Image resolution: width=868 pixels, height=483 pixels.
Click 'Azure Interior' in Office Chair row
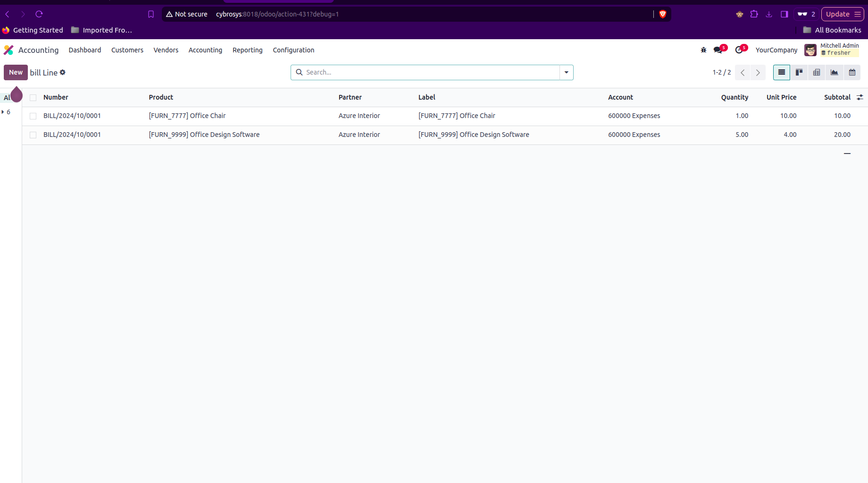tap(359, 116)
